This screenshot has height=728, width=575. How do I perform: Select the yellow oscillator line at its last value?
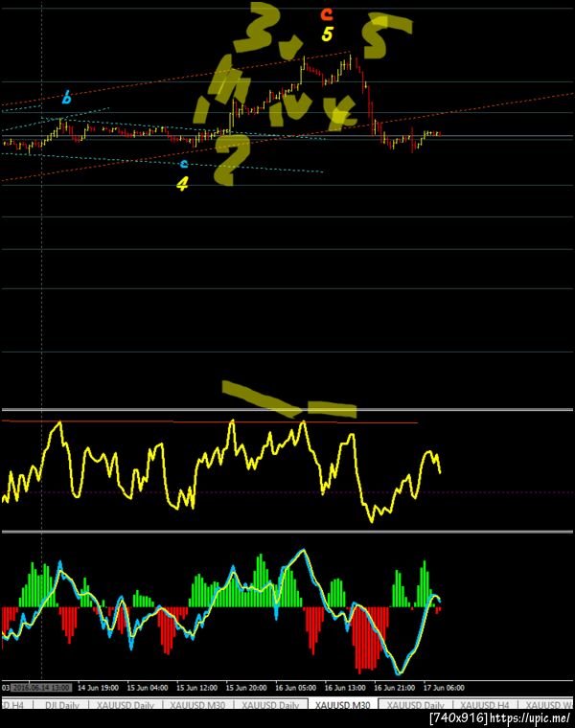click(439, 472)
